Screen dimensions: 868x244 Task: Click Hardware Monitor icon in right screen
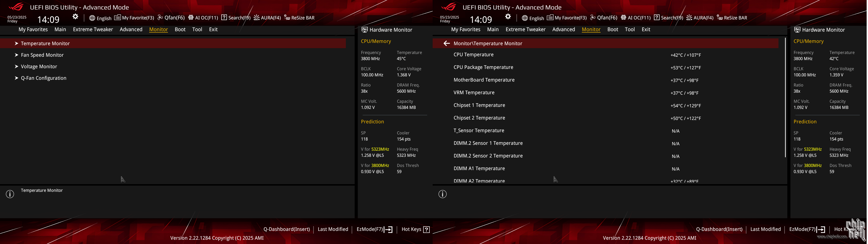(797, 30)
